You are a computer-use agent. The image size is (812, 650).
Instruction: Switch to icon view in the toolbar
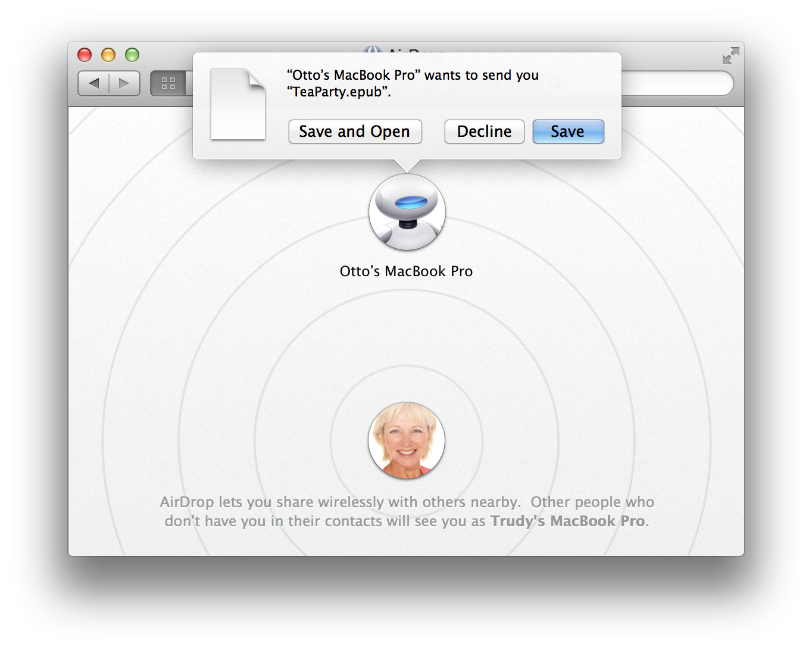[168, 83]
